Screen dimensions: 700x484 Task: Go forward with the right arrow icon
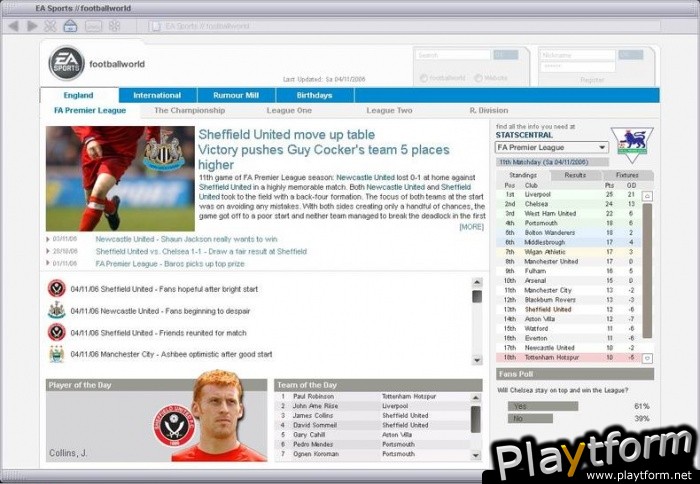coord(32,26)
